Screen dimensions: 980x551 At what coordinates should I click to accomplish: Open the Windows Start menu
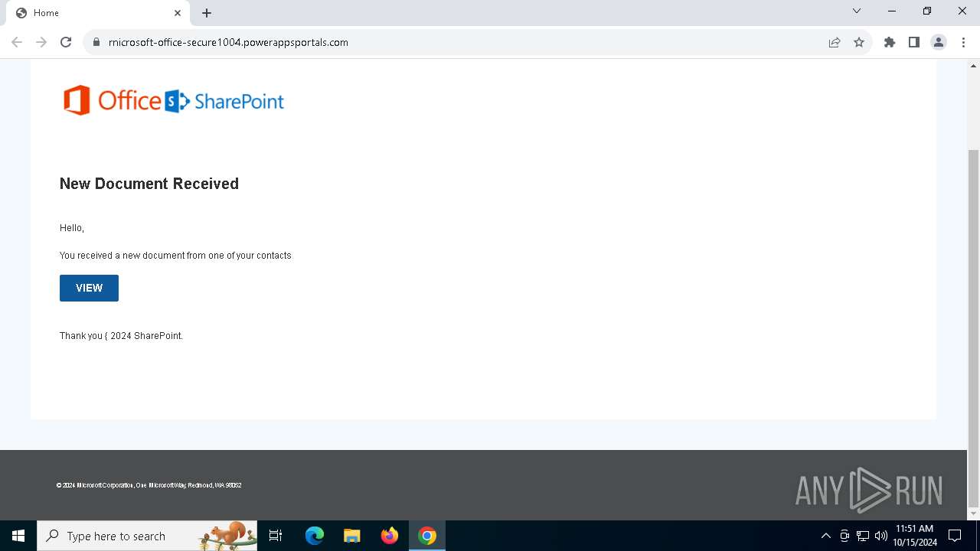click(18, 536)
